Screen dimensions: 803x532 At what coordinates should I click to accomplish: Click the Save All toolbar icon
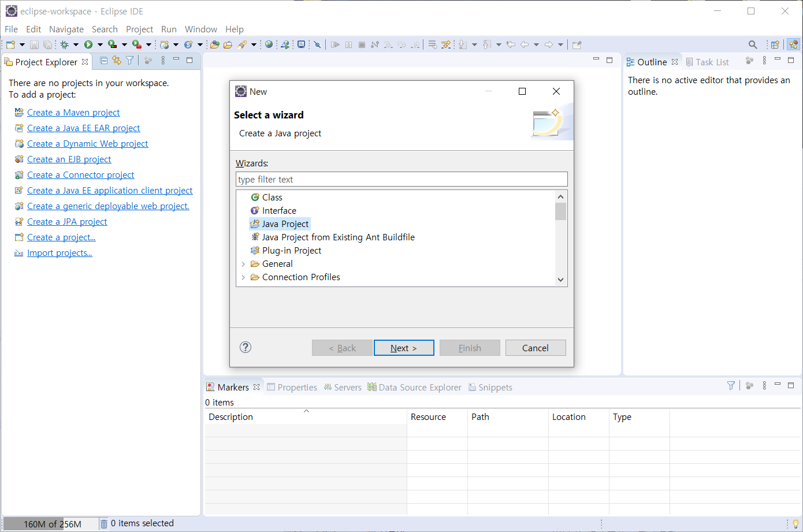click(47, 44)
